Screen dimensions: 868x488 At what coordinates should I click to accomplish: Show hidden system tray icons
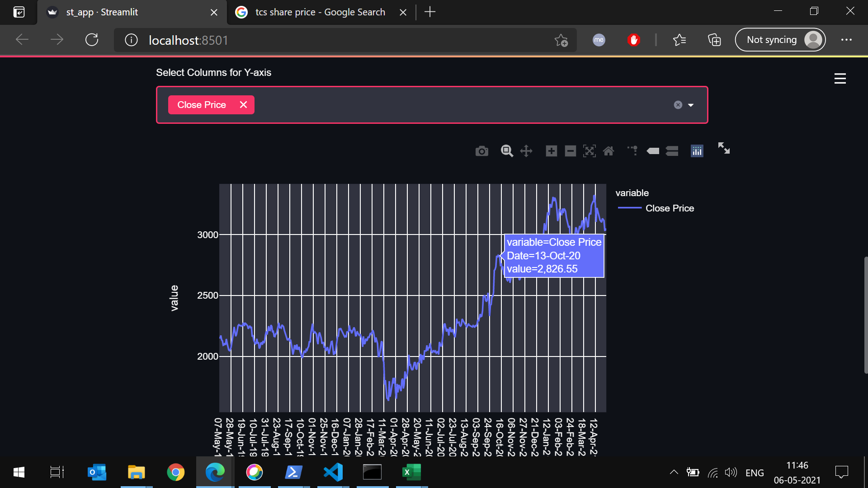(x=674, y=473)
